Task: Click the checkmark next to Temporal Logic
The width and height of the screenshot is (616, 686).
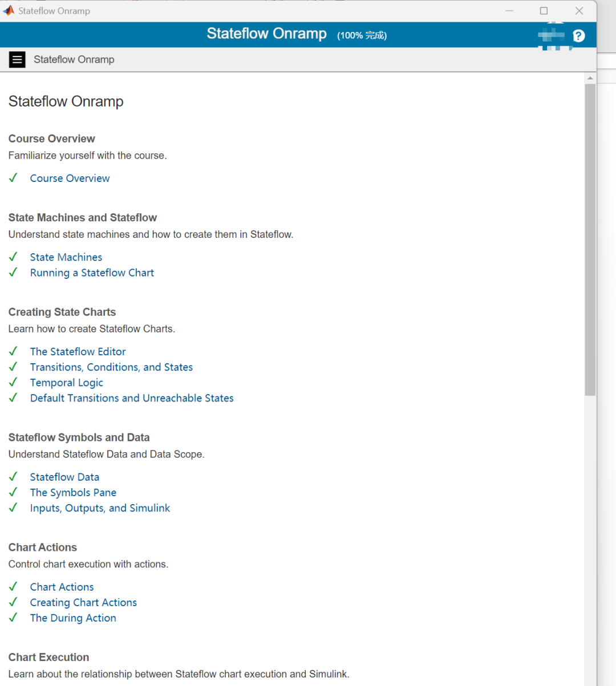Action: click(13, 382)
